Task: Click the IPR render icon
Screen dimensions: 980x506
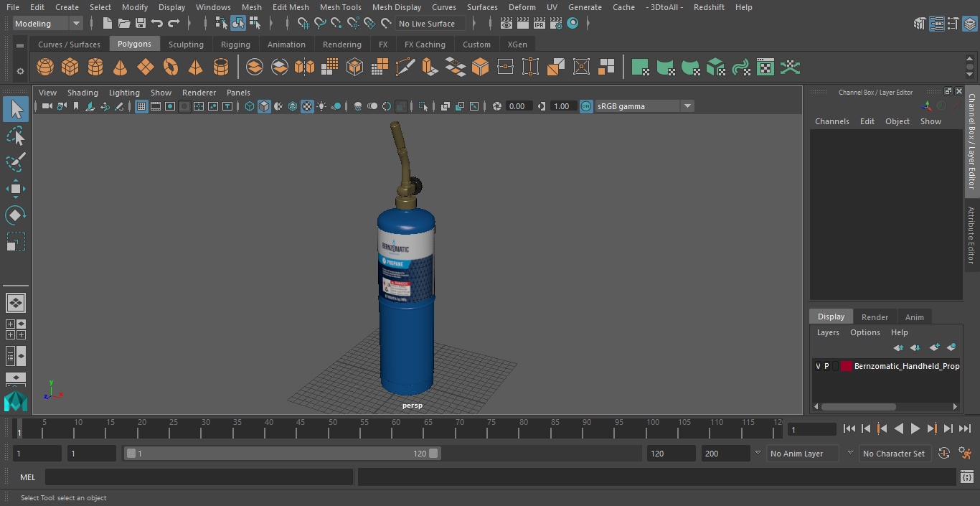Action: pyautogui.click(x=540, y=24)
